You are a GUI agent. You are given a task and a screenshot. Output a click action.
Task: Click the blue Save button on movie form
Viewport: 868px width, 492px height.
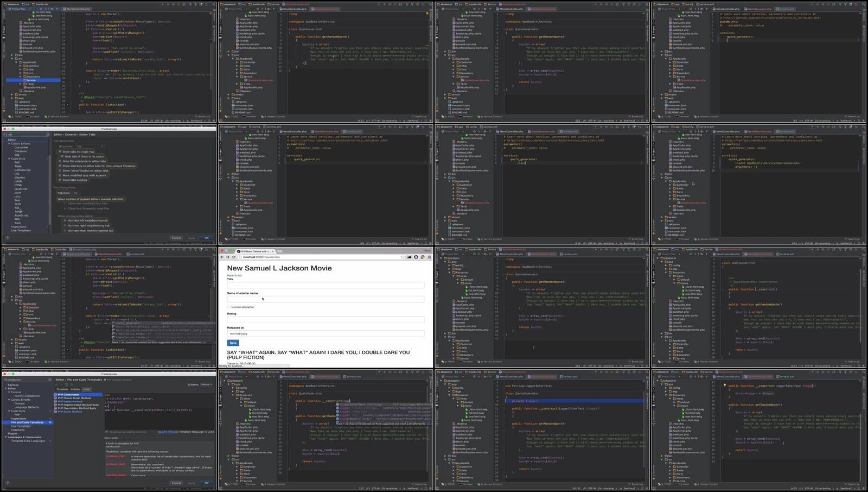(233, 343)
